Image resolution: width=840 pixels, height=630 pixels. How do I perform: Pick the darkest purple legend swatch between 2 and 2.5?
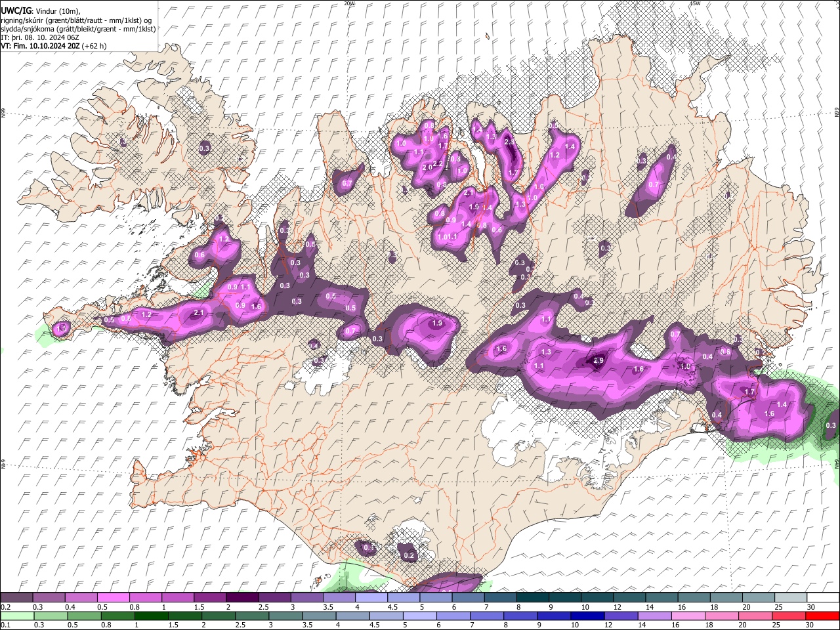coord(241,597)
